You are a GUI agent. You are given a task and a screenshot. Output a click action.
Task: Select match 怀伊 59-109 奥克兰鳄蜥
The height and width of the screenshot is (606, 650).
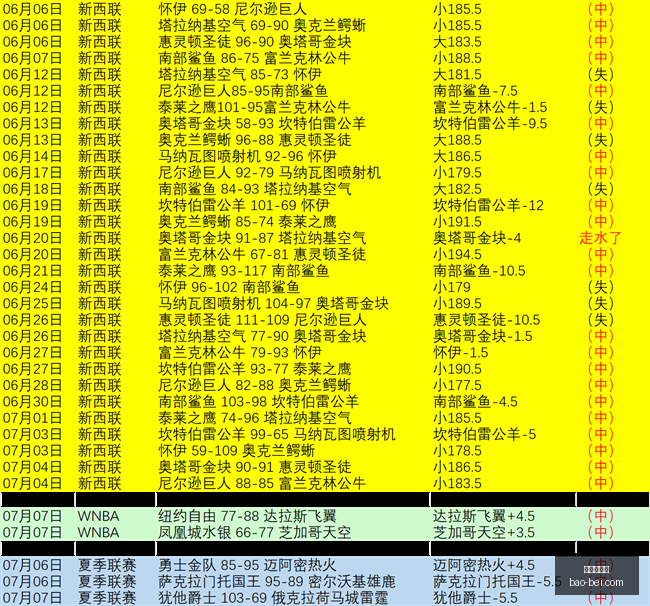coord(236,451)
